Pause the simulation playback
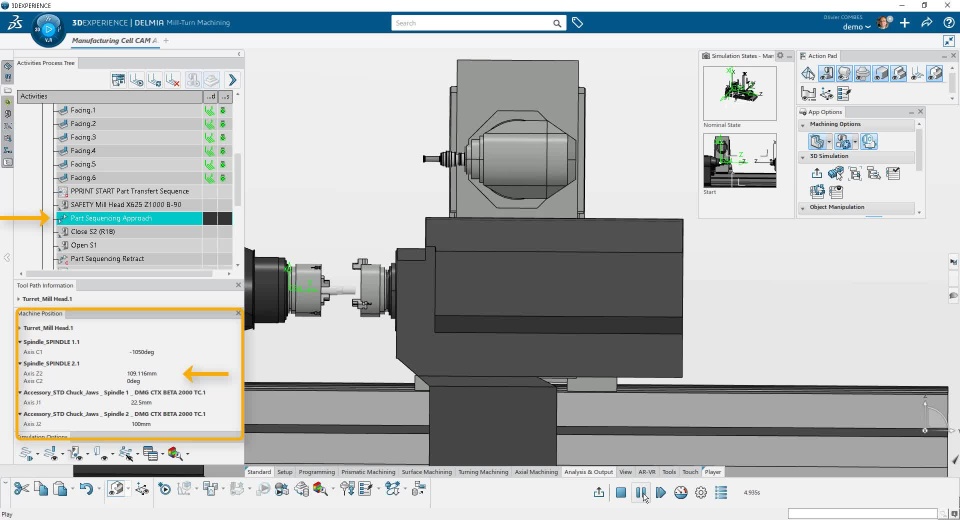Image resolution: width=960 pixels, height=520 pixels. pos(640,492)
